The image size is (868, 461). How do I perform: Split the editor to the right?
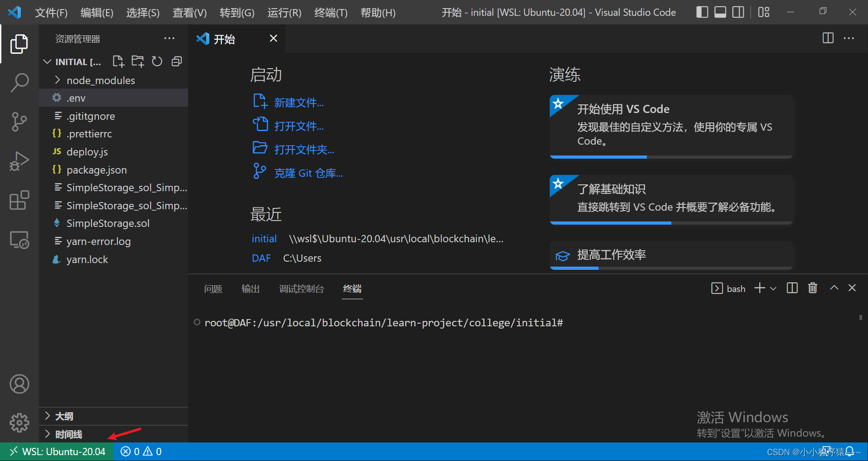tap(828, 38)
